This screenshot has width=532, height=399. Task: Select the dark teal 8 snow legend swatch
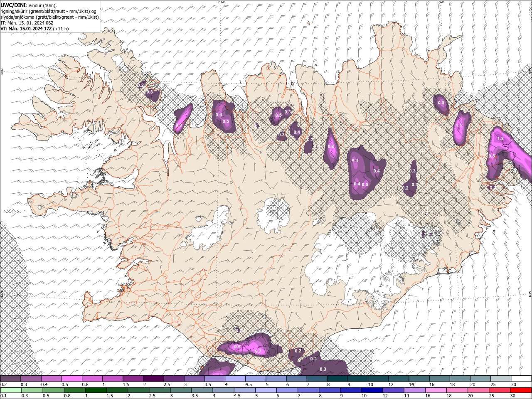tap(337, 379)
